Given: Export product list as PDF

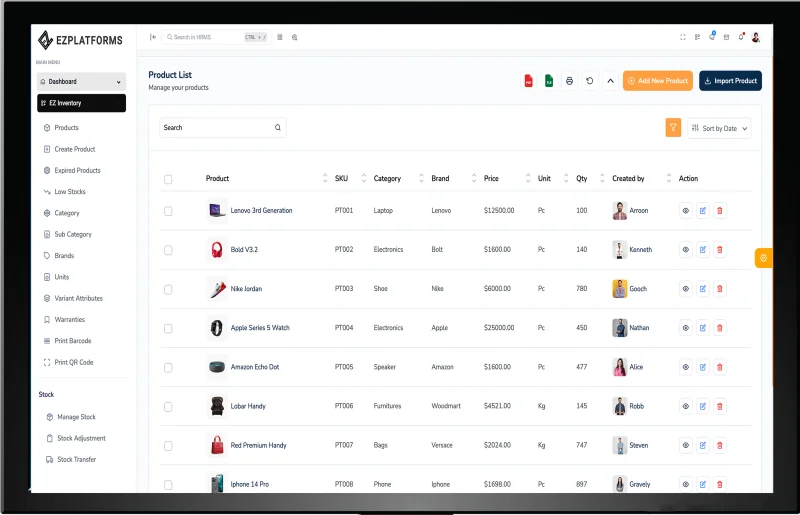Looking at the screenshot, I should tap(529, 81).
